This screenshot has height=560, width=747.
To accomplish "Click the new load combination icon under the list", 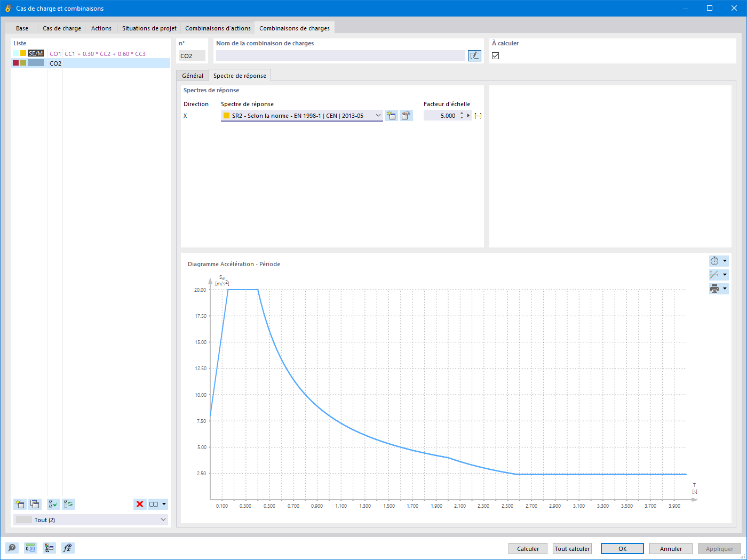I will (x=20, y=504).
